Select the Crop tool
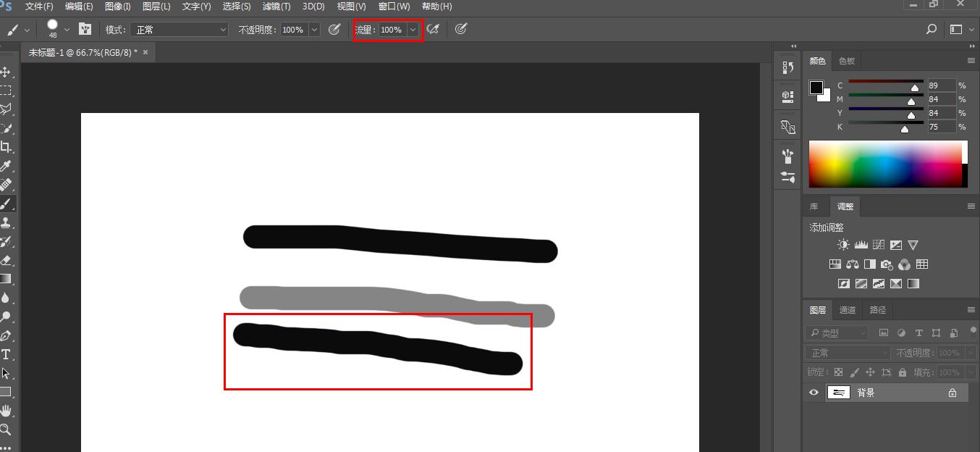This screenshot has width=980, height=452. tap(6, 147)
